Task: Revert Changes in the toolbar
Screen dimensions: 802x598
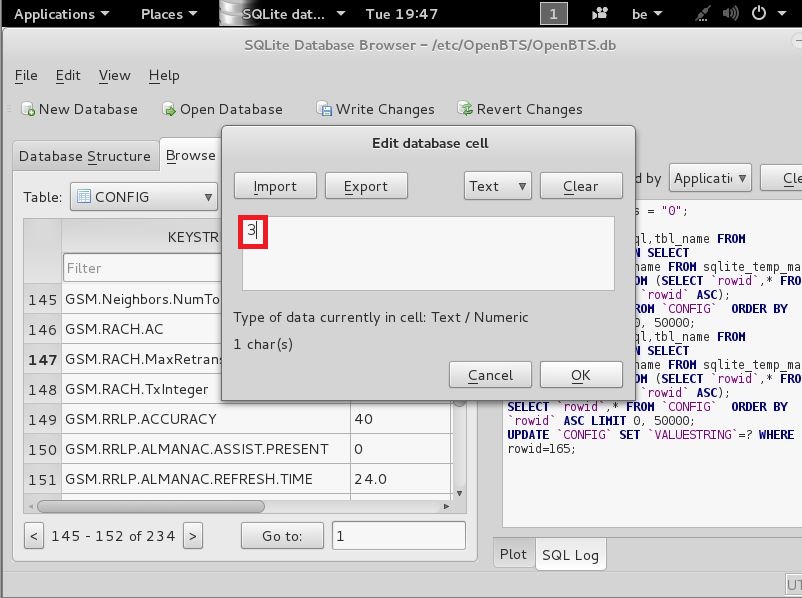Action: coord(520,109)
